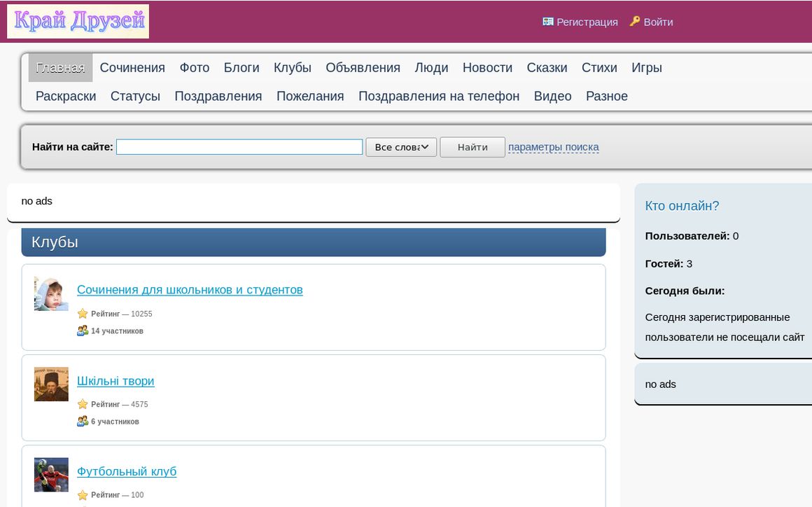The image size is (812, 507).
Task: Open Шкільні твори club portrait thumbnail
Action: [51, 384]
